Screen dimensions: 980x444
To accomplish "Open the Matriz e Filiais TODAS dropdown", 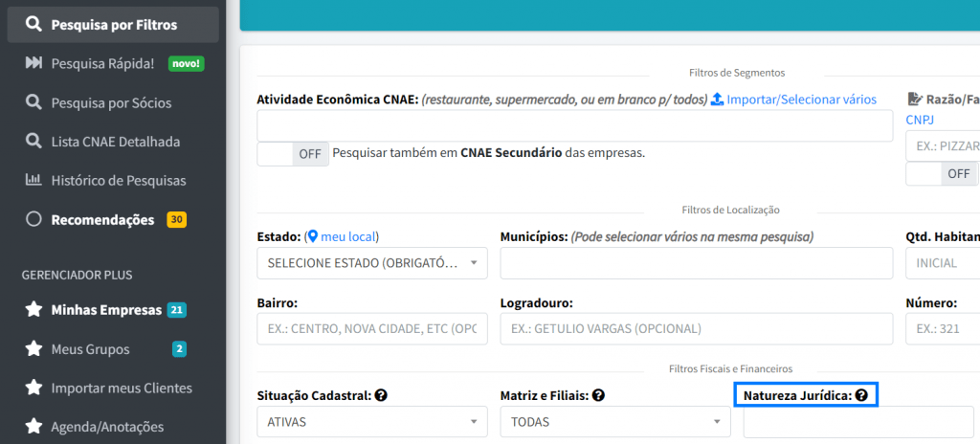I will (615, 421).
